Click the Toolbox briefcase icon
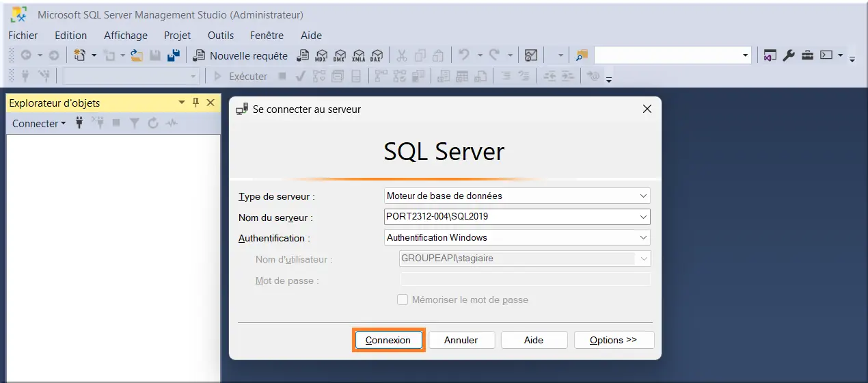The width and height of the screenshot is (868, 383). 807,55
